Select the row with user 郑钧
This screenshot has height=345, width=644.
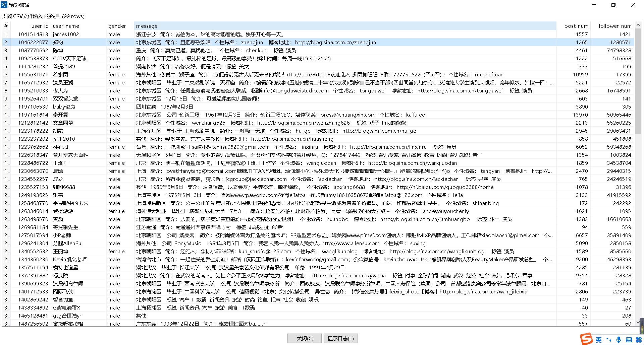tap(317, 42)
